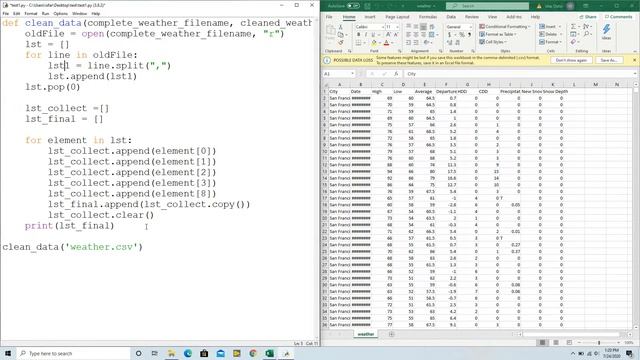Screen dimensions: 640x360
Task: Open the Insert cells dropdown in Cells group
Action: coord(550,27)
